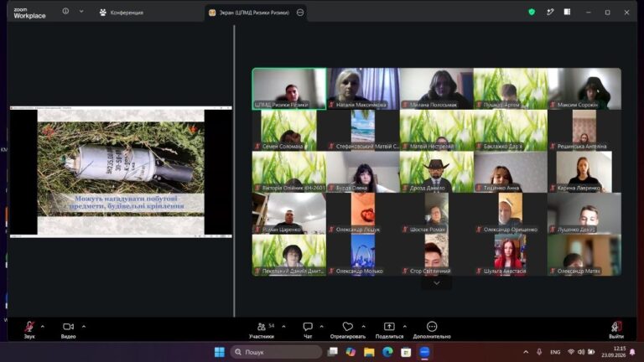Click the tray microphone icon

point(539,352)
